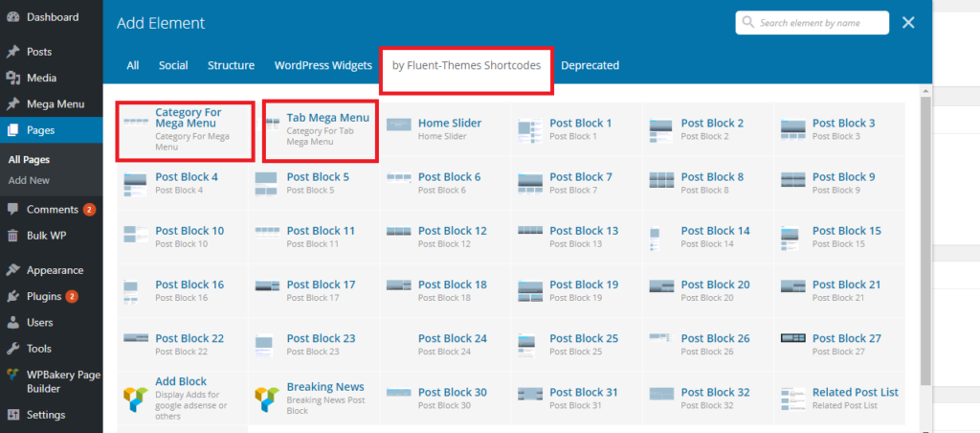Click the WPBakery Page Builder sidebar icon

coord(13,375)
